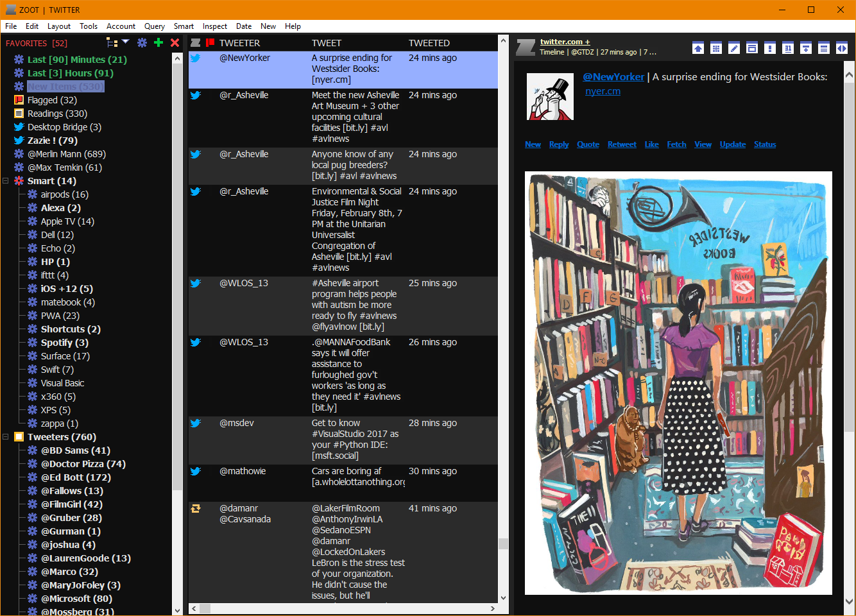Click the add-below plus icon in detail toolbar

pos(806,48)
